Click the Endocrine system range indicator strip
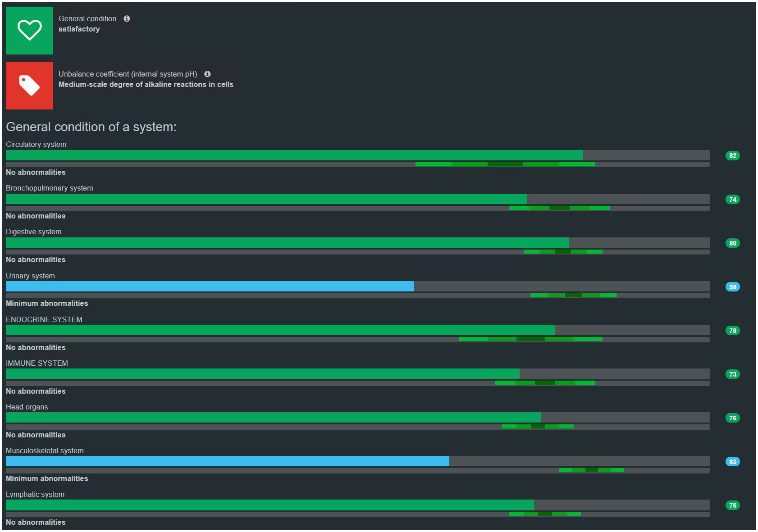This screenshot has width=758, height=532. pos(530,339)
